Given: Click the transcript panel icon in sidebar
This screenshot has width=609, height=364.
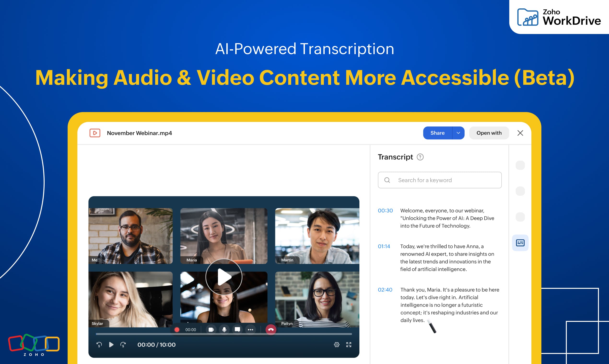Looking at the screenshot, I should coord(520,243).
